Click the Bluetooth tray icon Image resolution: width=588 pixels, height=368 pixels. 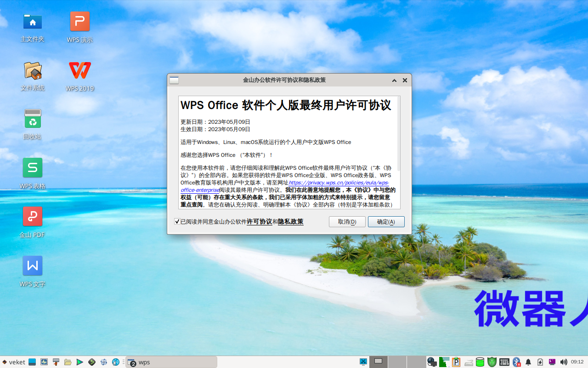(x=516, y=362)
